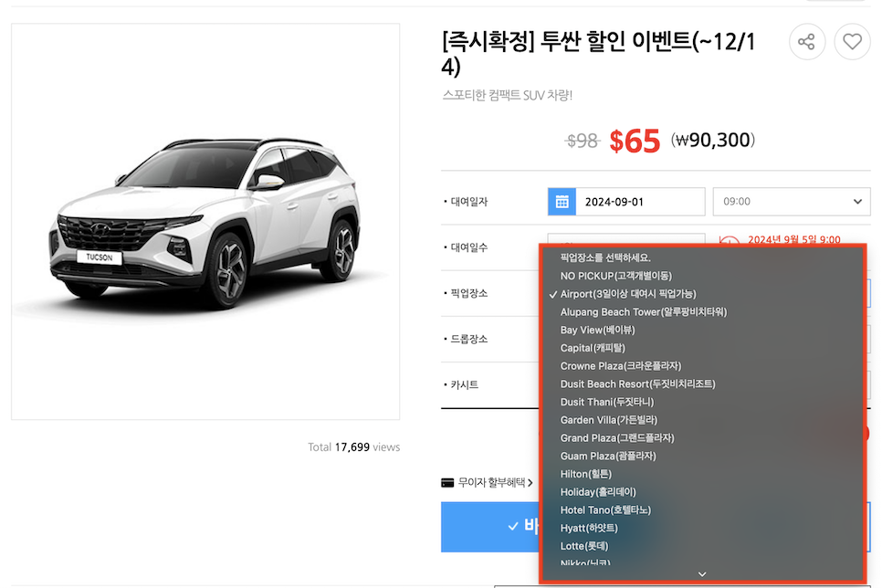Image resolution: width=882 pixels, height=588 pixels.
Task: Open the calendar date picker icon
Action: coord(562,202)
